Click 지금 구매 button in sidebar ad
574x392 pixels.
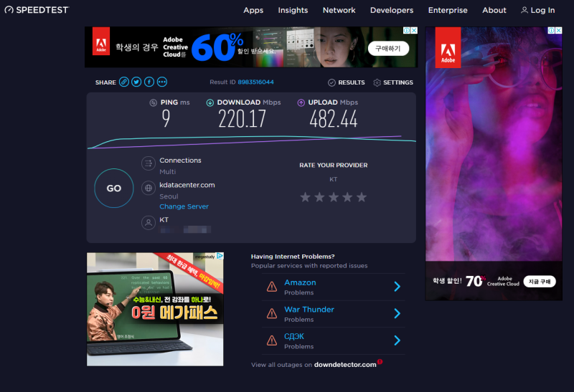[540, 281]
